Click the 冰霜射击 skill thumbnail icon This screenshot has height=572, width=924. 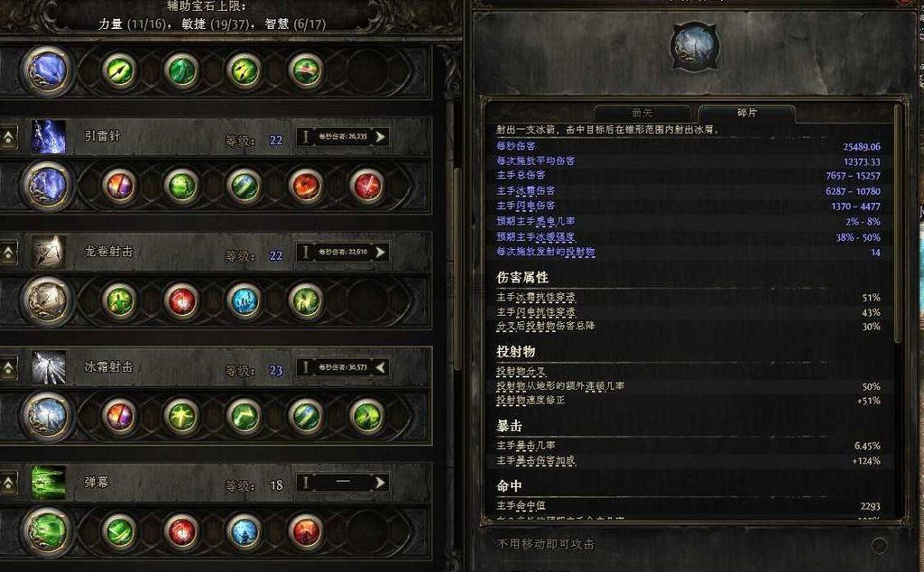coord(49,367)
